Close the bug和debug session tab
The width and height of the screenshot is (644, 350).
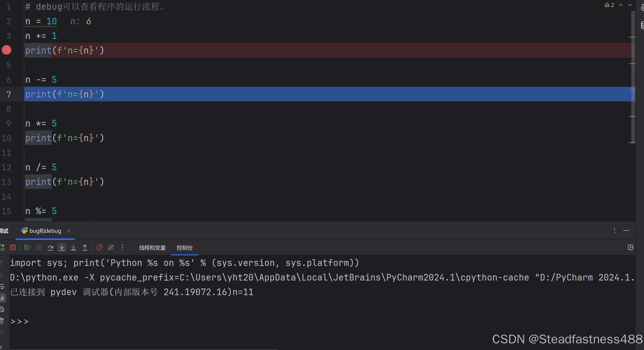pos(68,231)
